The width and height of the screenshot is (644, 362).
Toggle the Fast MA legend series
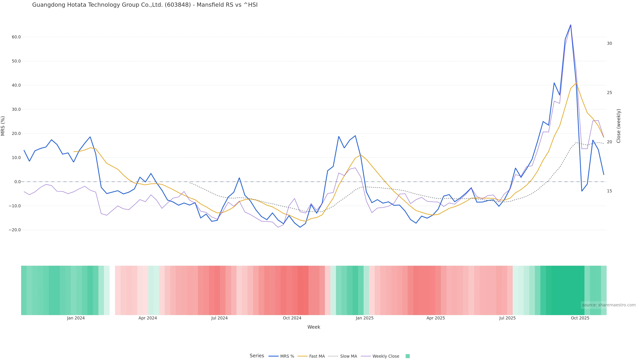pos(317,356)
